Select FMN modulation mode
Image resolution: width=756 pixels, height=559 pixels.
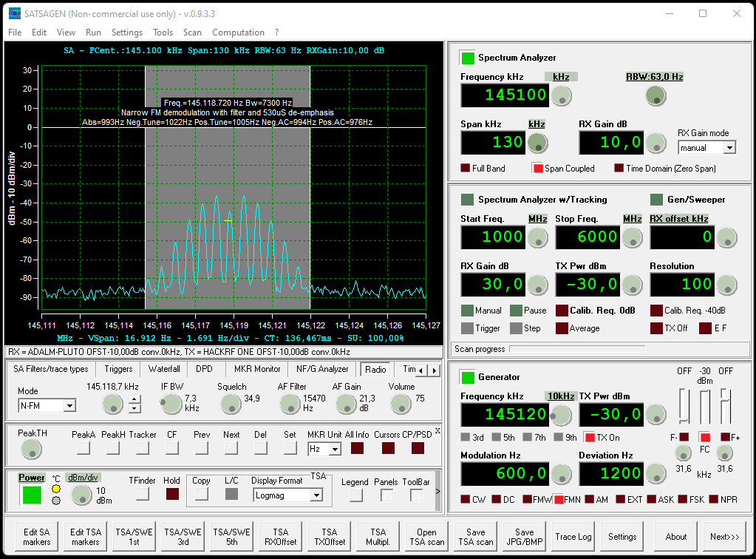coord(559,499)
